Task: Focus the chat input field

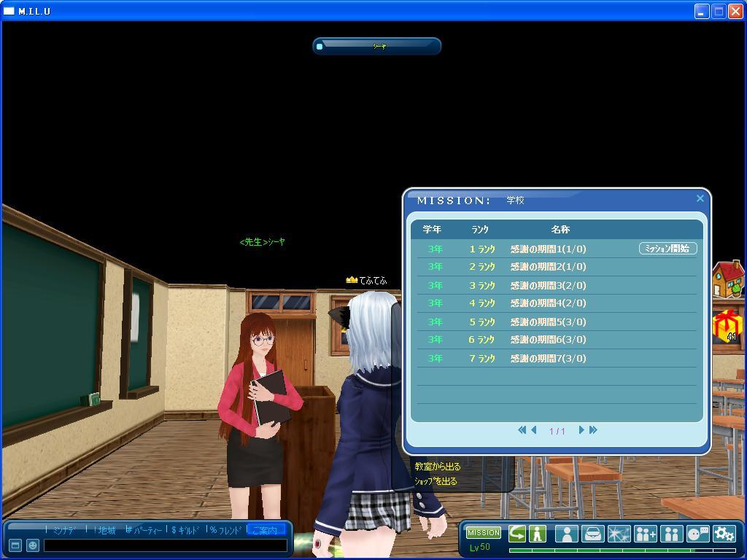Action: [166, 545]
